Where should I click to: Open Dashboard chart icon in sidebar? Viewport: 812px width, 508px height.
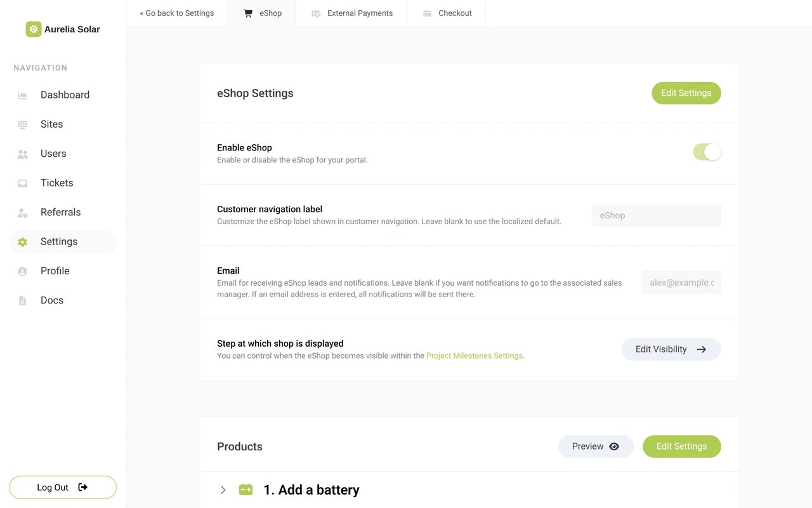point(23,95)
